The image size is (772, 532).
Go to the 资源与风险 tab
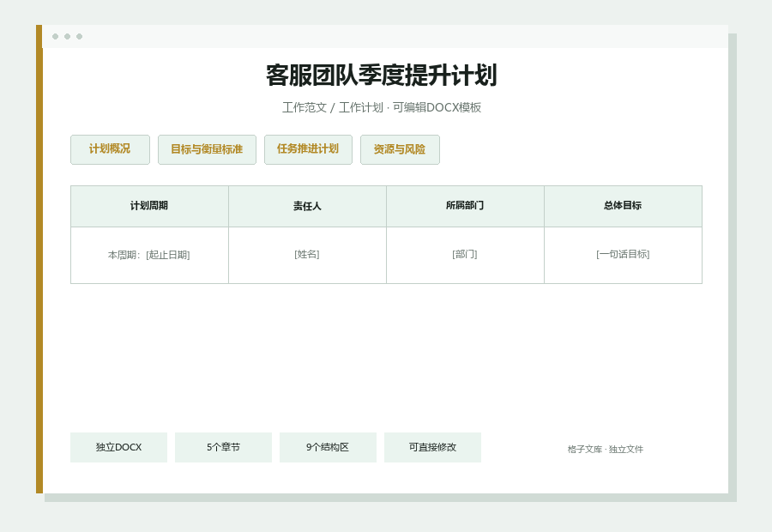coord(400,149)
